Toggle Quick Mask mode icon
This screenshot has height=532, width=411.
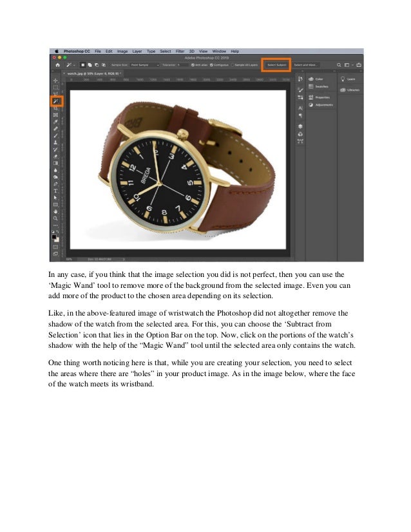point(55,247)
